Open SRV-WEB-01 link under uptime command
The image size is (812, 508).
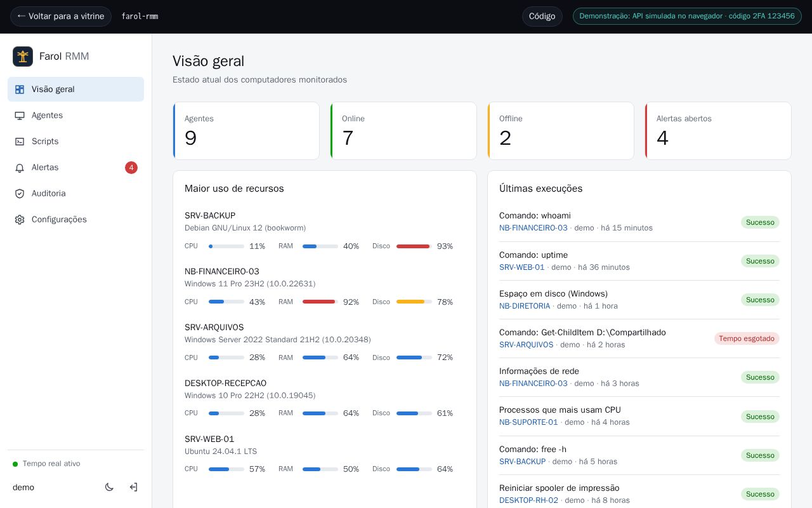click(x=522, y=267)
